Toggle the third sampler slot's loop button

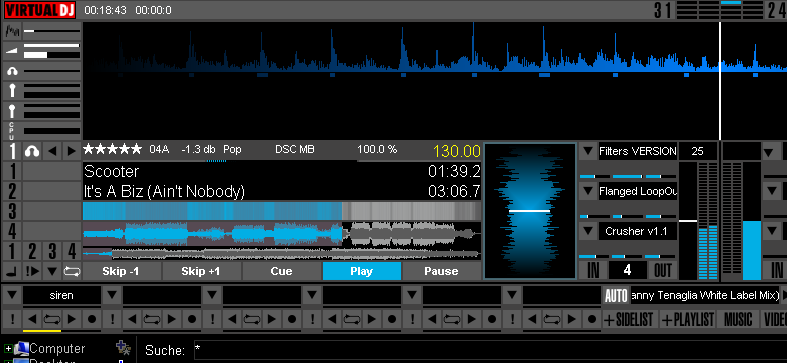coord(252,319)
